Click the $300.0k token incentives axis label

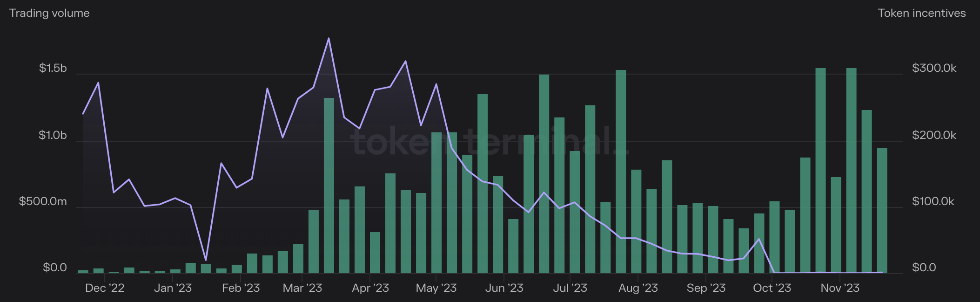click(934, 68)
